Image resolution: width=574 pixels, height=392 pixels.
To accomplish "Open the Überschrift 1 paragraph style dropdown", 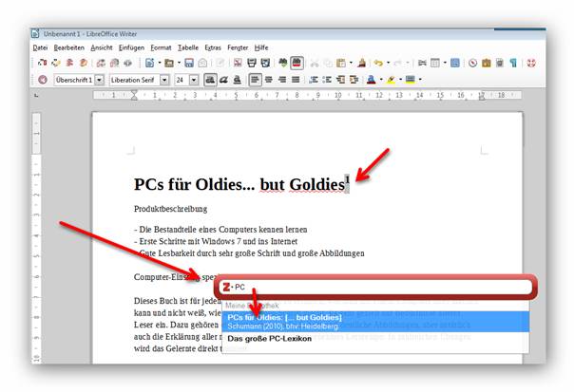I will coord(100,80).
